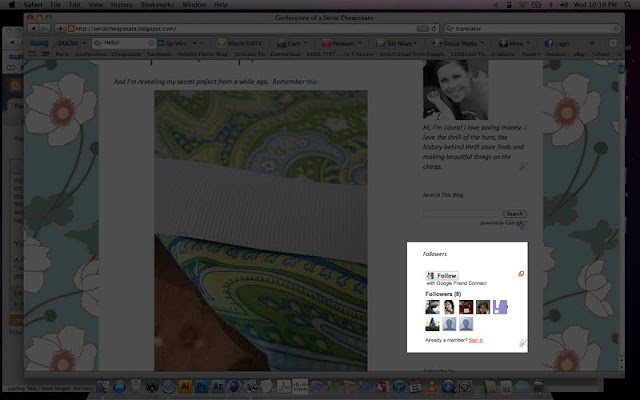Open the eBay bookmark

(579, 54)
